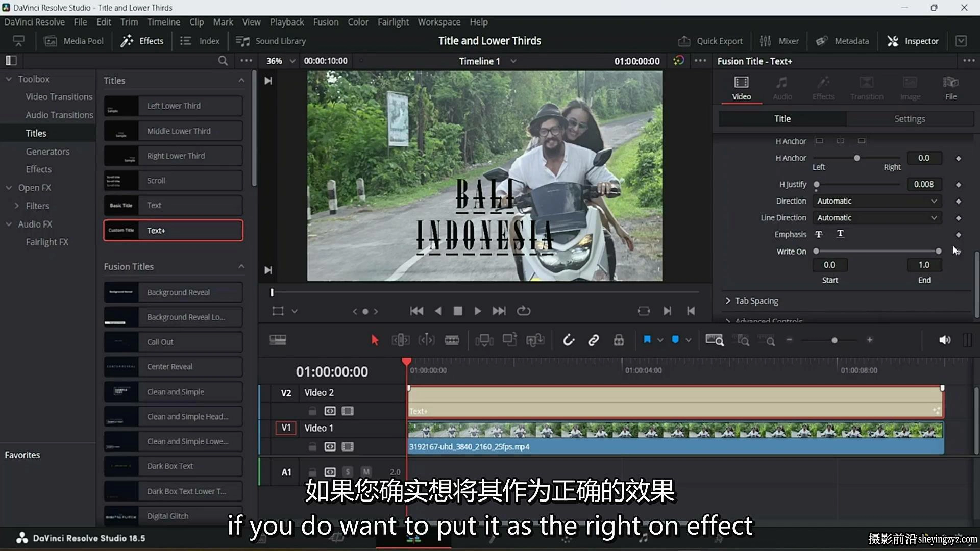980x551 pixels.
Task: Toggle Loop playback button
Action: pos(524,311)
